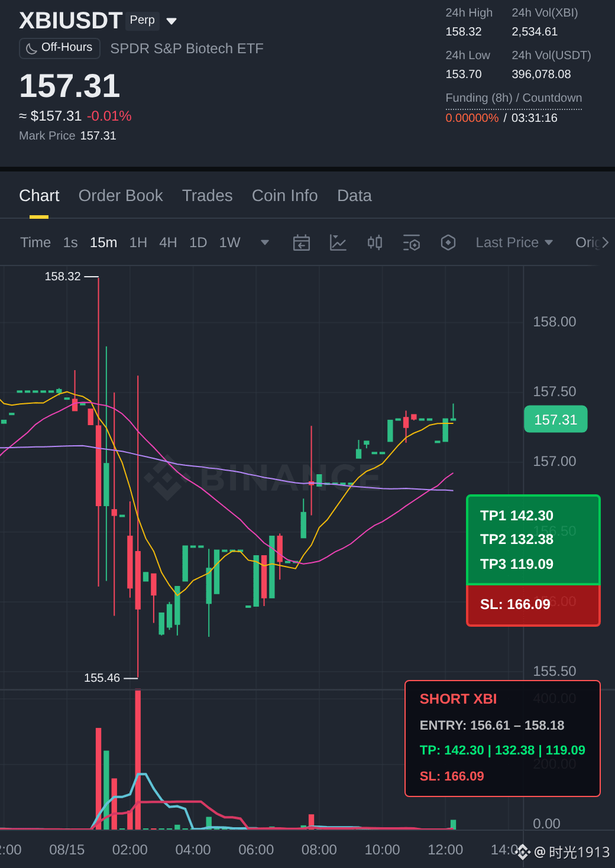615x868 pixels.
Task: Open the hexagon chart settings icon
Action: pyautogui.click(x=448, y=242)
